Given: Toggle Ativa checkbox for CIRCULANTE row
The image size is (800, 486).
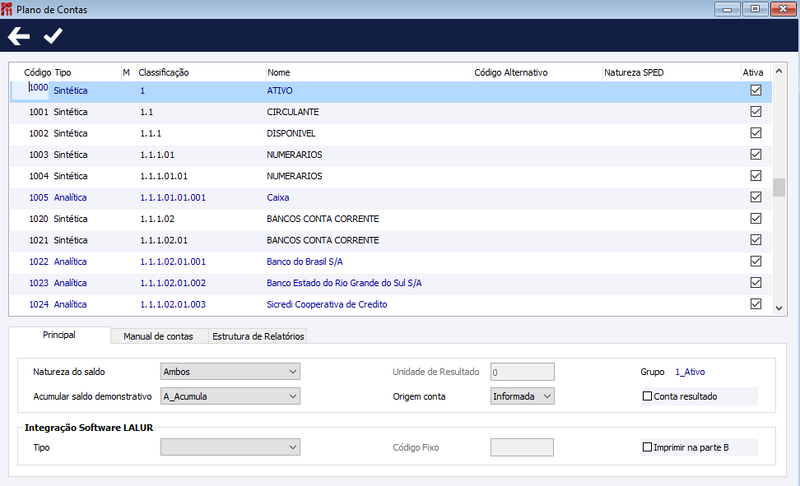Looking at the screenshot, I should 756,112.
